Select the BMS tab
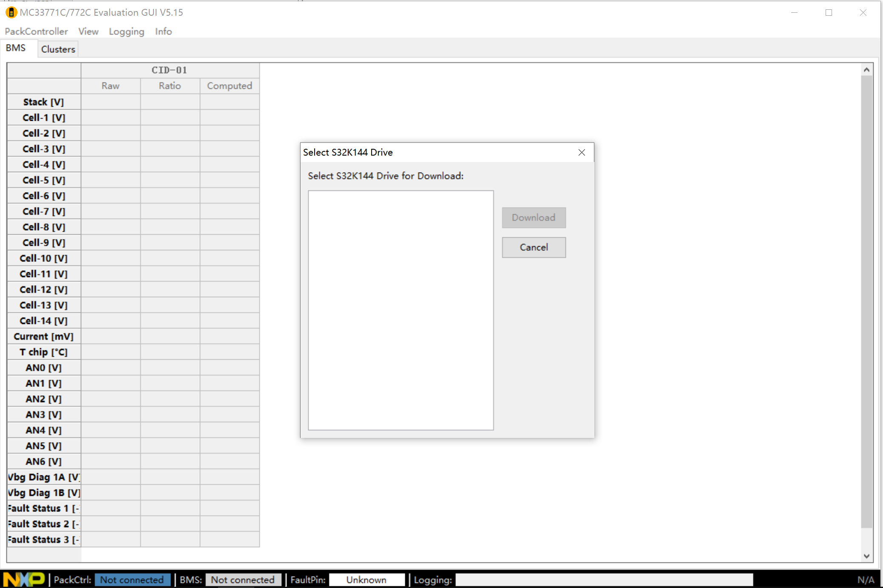883x588 pixels. (16, 48)
